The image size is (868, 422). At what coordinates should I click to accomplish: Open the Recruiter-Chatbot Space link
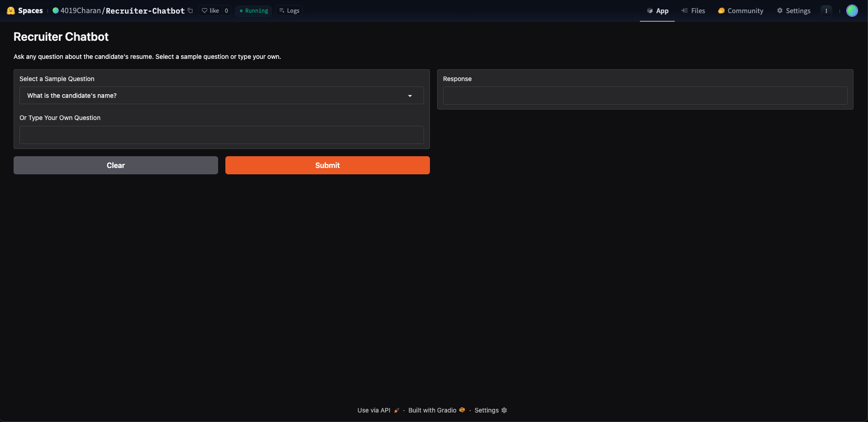[x=145, y=10]
